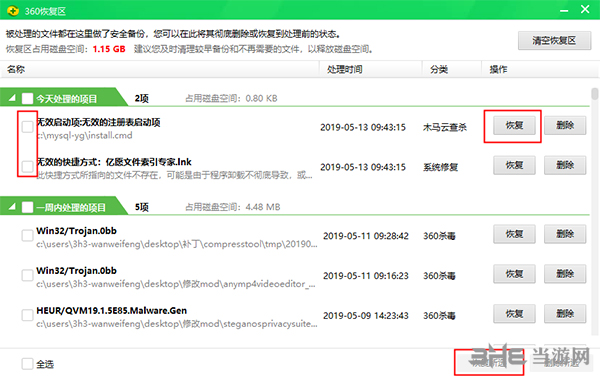
Task: Check the 今天处理的项目 group checkbox
Action: (28, 98)
